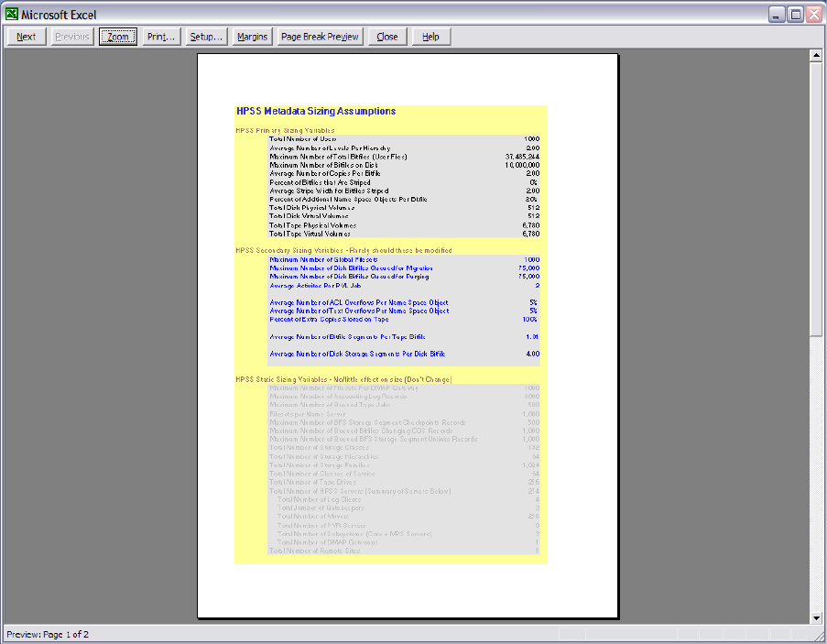Click Average Number of Text Overflows row
Viewport: 827px width, 644px height.
pyautogui.click(x=404, y=311)
